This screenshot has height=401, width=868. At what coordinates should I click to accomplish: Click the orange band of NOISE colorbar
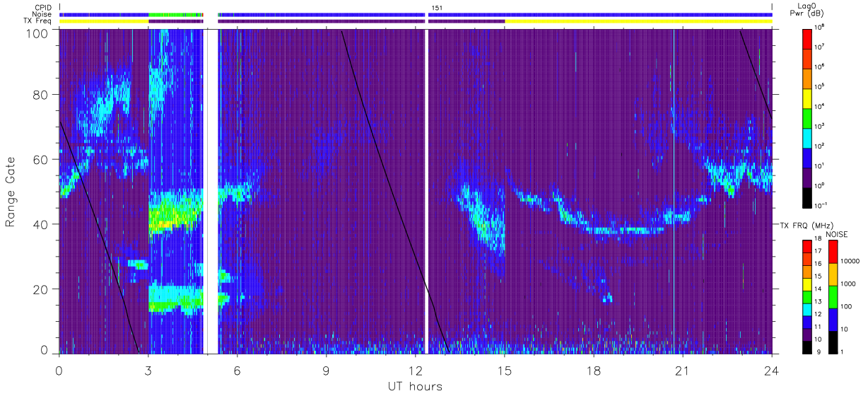[x=833, y=274]
